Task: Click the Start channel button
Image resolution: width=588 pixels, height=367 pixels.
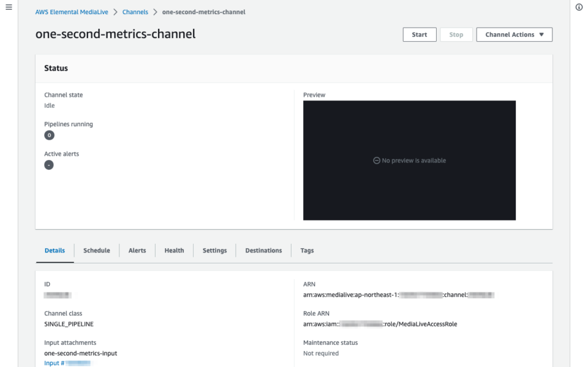Action: click(419, 34)
